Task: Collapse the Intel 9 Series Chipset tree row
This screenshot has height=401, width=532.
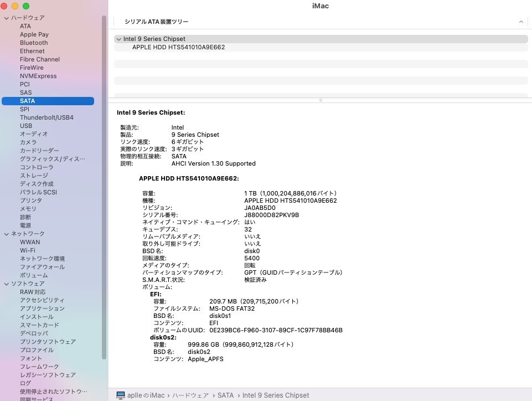Action: (119, 39)
